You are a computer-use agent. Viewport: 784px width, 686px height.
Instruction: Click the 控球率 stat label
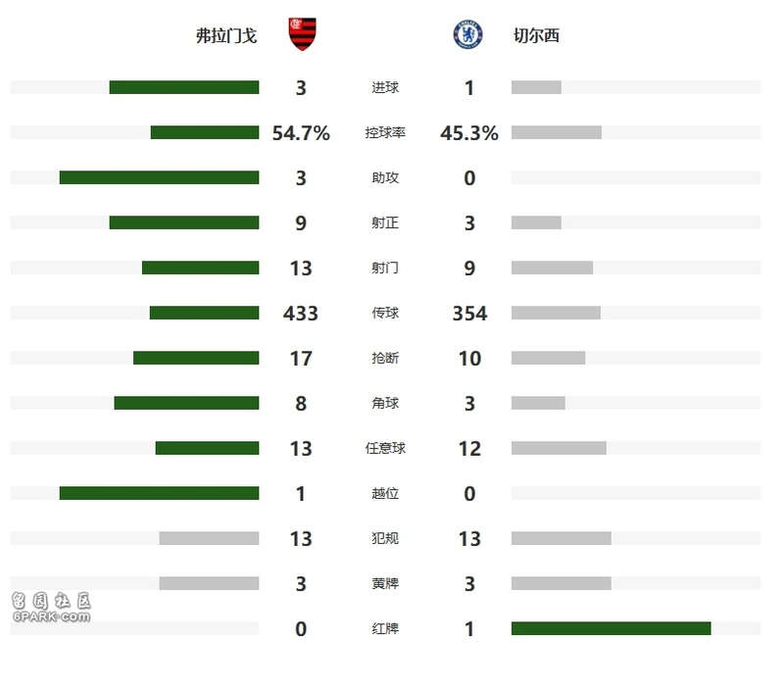[x=385, y=132]
